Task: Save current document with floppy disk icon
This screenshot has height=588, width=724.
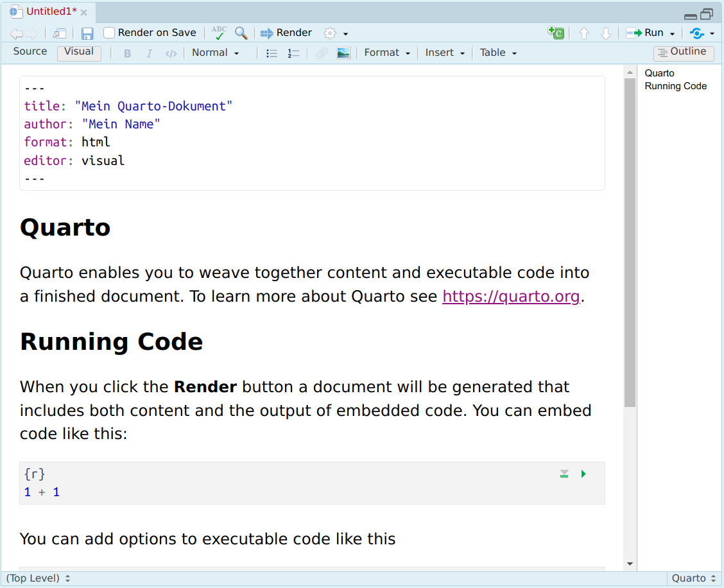Action: (x=87, y=33)
